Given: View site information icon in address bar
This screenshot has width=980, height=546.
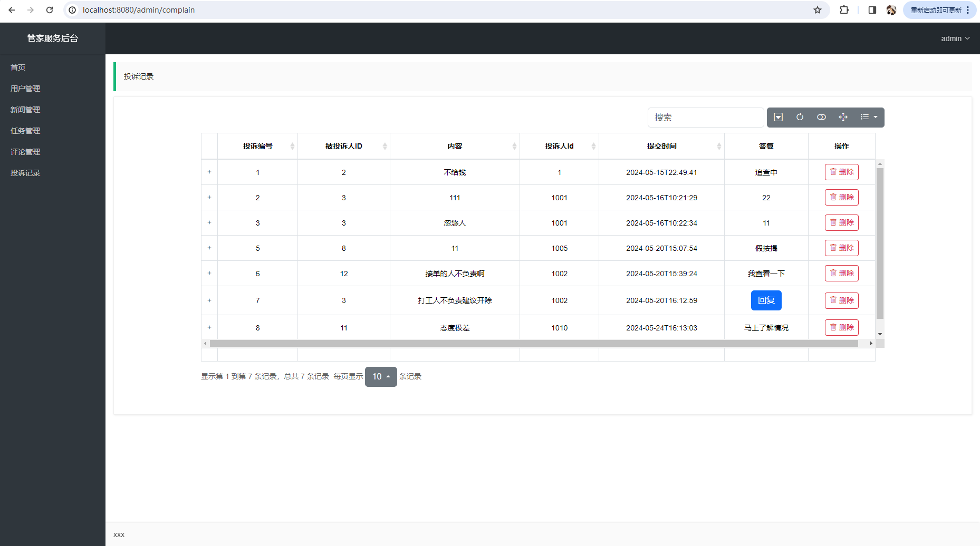Looking at the screenshot, I should tap(72, 10).
